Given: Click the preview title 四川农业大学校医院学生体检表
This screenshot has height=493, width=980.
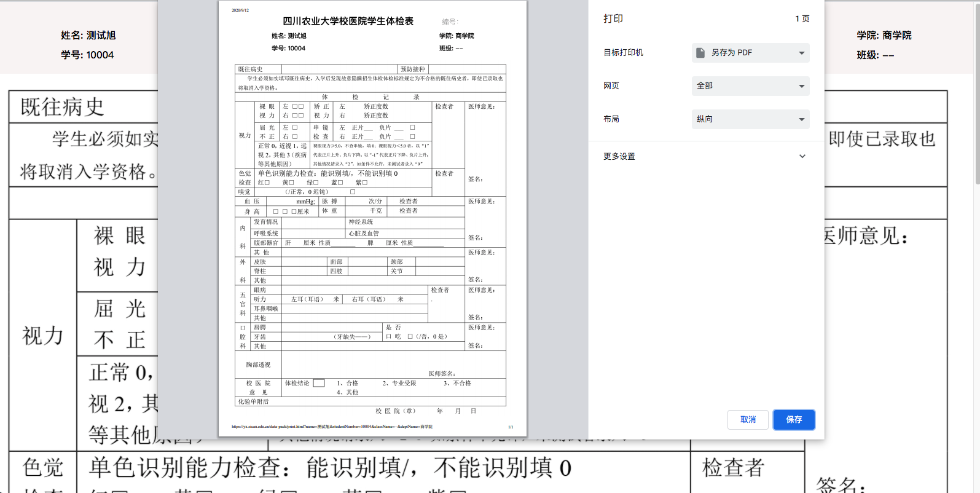Looking at the screenshot, I should 348,21.
